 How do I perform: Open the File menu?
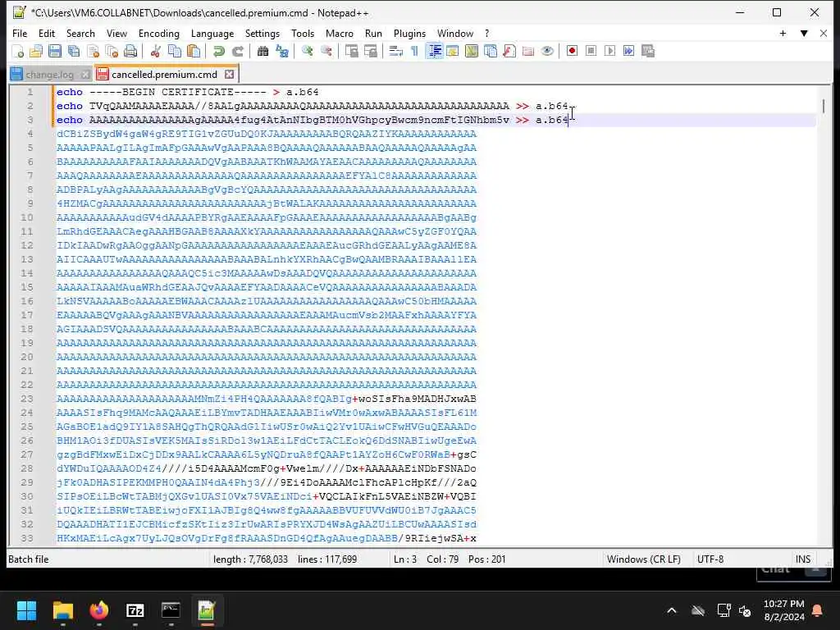point(20,33)
